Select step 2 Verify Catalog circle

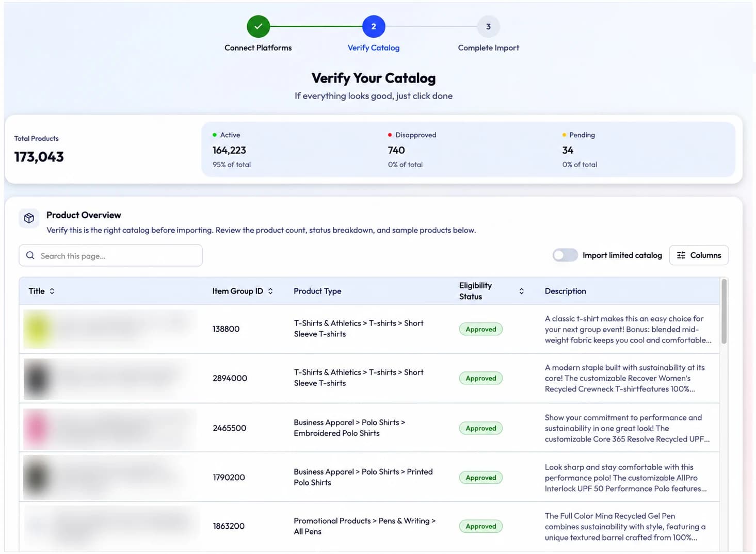[374, 26]
